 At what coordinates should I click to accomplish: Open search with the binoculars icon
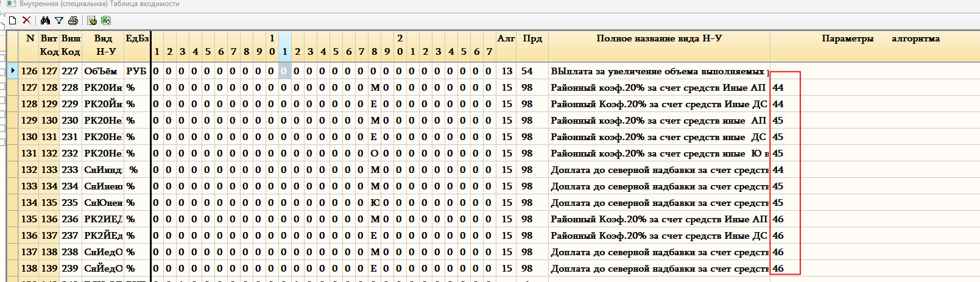coord(45,21)
